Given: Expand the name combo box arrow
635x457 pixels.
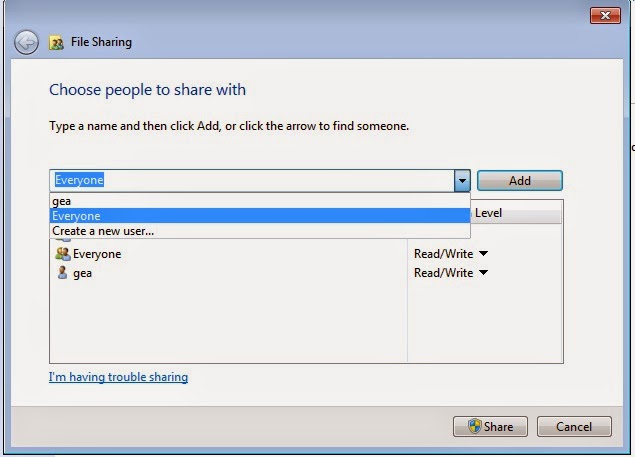Looking at the screenshot, I should click(x=461, y=181).
